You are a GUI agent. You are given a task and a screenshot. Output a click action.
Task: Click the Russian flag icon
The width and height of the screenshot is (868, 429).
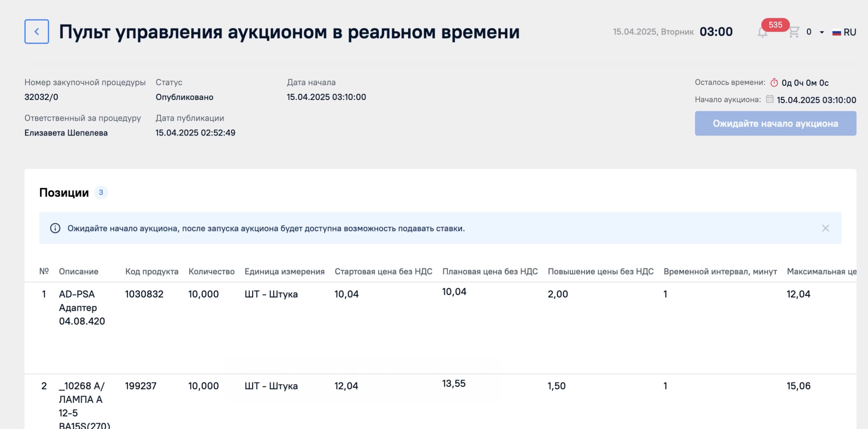(x=836, y=33)
